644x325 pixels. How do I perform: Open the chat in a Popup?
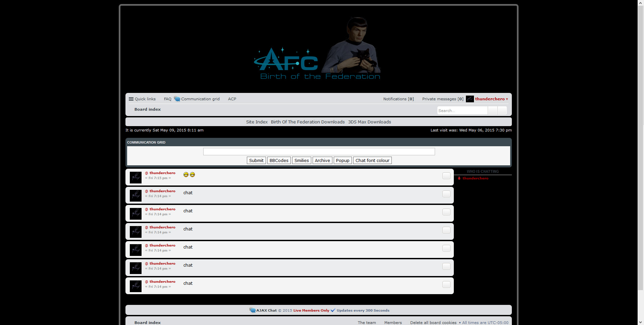pyautogui.click(x=342, y=160)
